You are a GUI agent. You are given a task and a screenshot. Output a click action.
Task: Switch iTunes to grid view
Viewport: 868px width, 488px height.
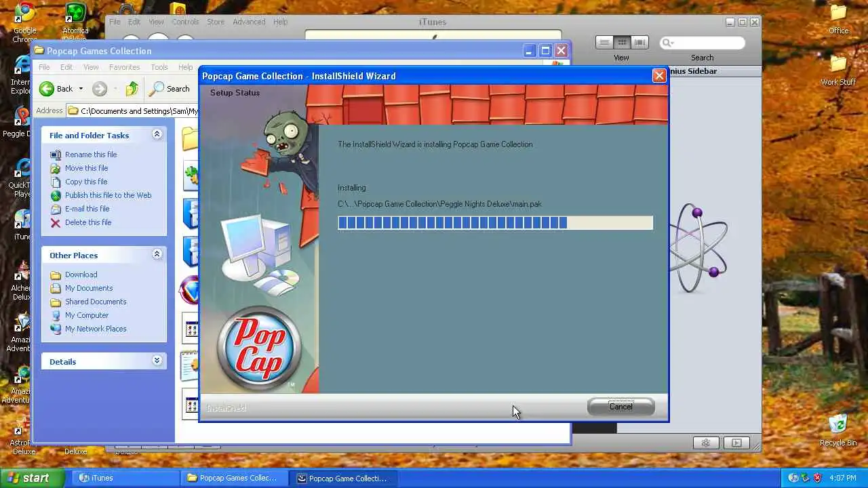click(x=622, y=43)
